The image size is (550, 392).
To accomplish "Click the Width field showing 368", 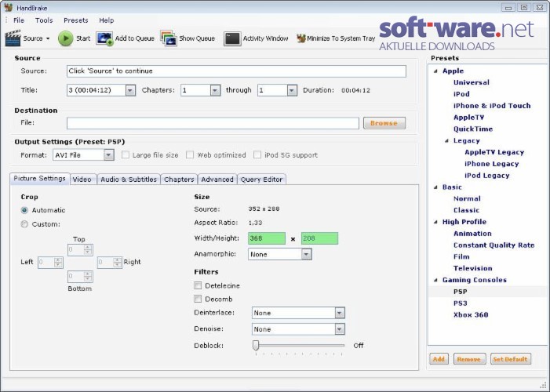I will point(267,238).
